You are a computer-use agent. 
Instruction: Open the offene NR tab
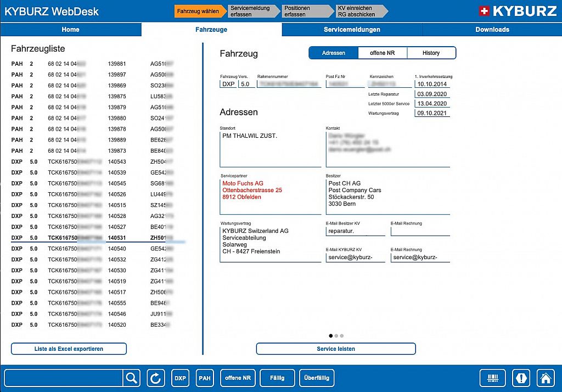click(x=383, y=53)
